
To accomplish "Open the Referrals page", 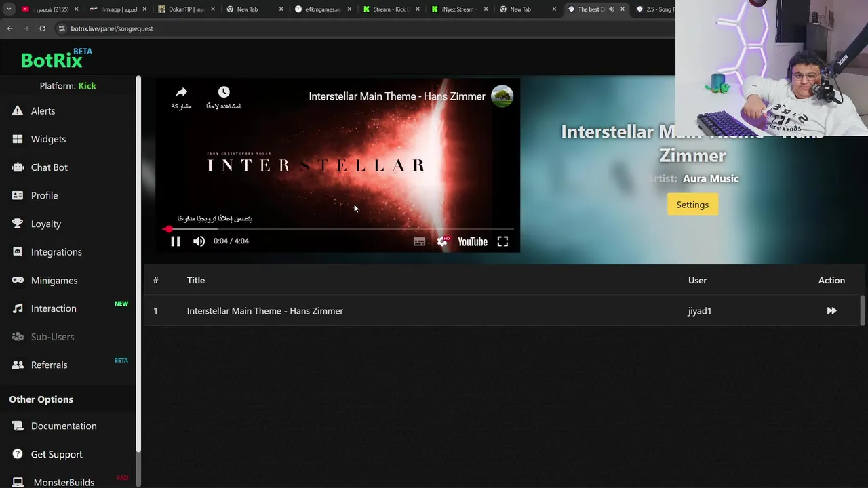I will pyautogui.click(x=49, y=365).
